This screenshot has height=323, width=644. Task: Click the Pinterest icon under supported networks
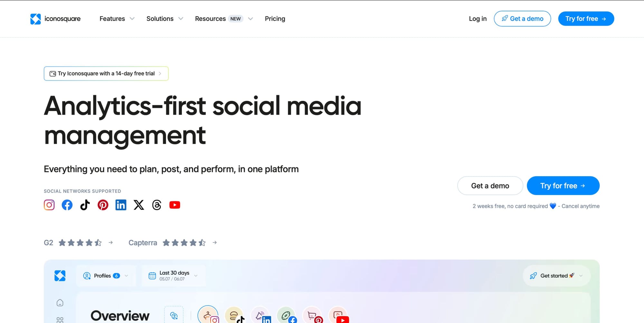pyautogui.click(x=103, y=205)
